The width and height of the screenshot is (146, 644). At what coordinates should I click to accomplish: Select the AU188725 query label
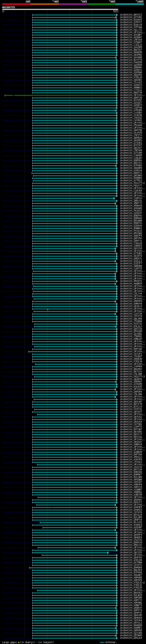(8, 7)
